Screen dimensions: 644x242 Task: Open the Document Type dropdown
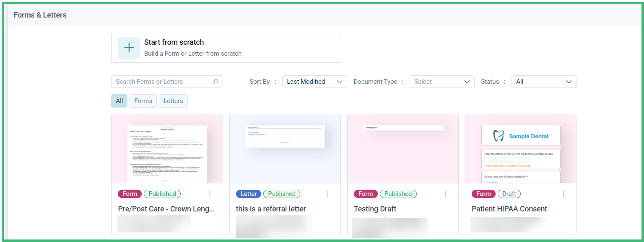[x=442, y=81]
